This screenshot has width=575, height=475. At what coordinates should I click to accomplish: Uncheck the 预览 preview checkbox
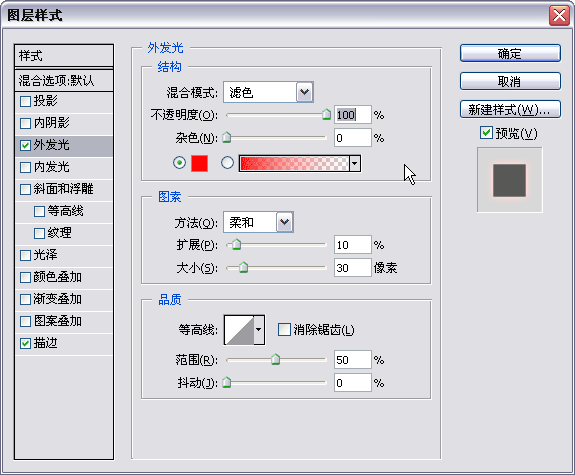[486, 132]
